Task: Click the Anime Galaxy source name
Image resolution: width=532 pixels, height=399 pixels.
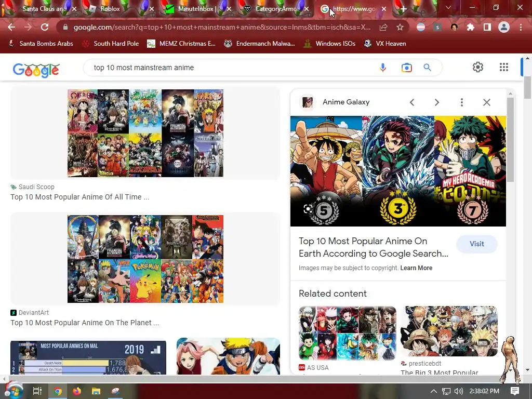Action: [346, 102]
